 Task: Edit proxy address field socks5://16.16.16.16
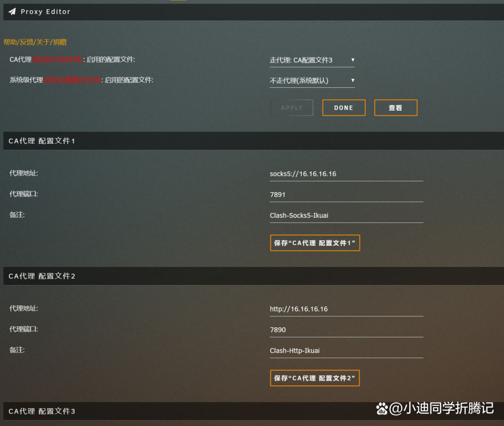[346, 174]
